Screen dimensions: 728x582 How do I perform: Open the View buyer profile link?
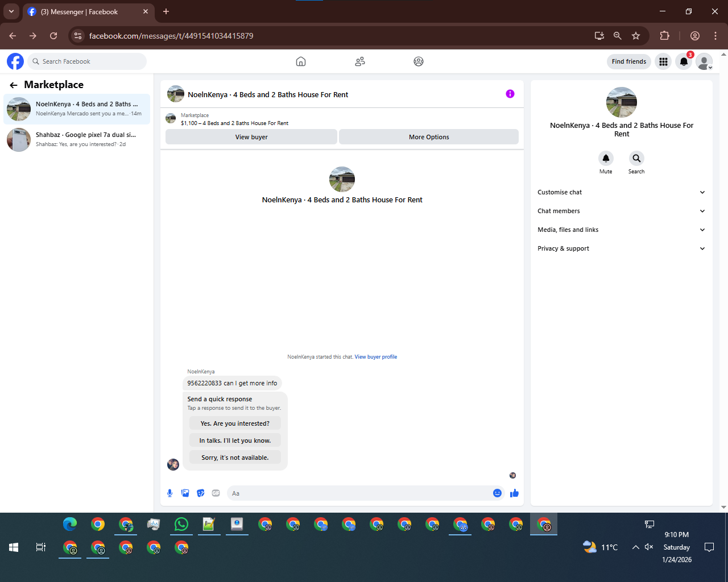click(x=376, y=357)
